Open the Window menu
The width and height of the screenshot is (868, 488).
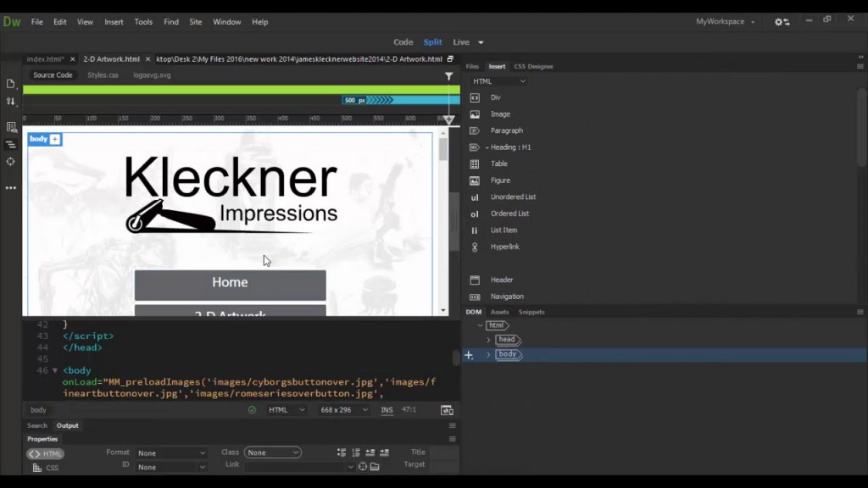pos(227,21)
